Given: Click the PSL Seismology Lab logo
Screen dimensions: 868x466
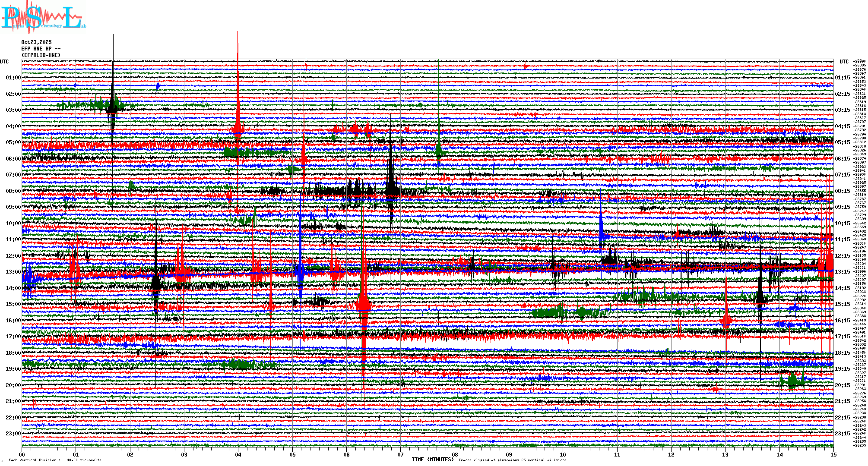Looking at the screenshot, I should point(43,17).
